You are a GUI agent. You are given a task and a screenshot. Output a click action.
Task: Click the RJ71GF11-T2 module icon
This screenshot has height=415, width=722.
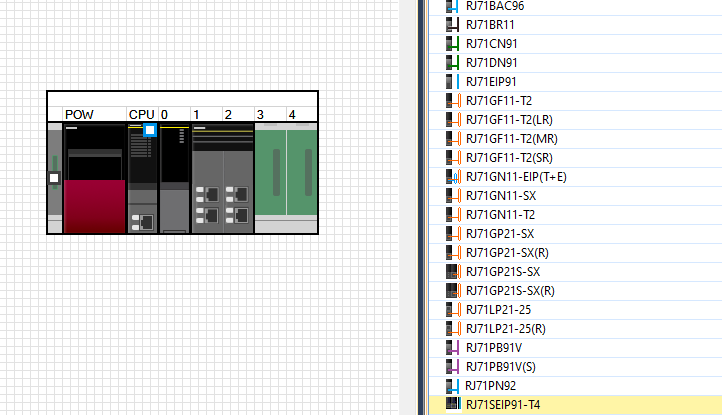pyautogui.click(x=452, y=101)
